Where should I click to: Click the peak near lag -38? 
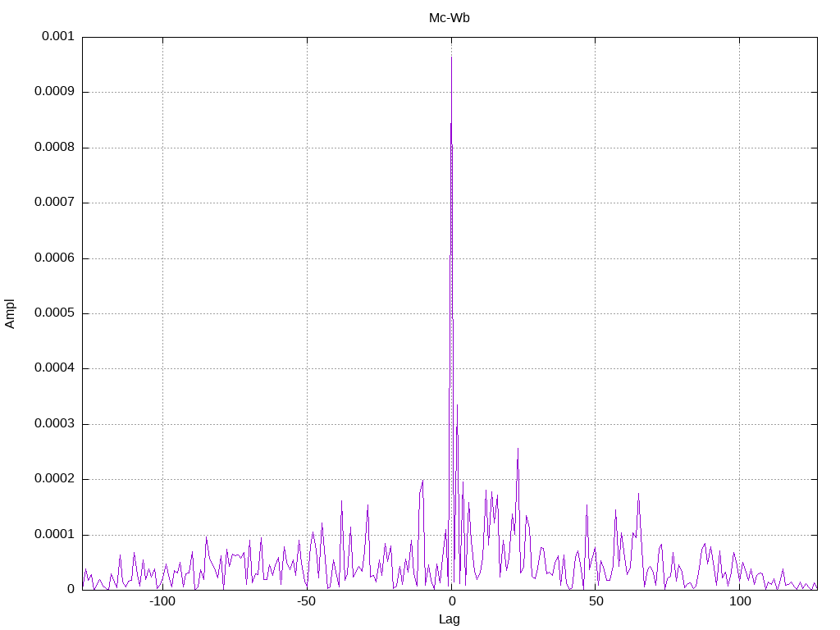tap(341, 501)
